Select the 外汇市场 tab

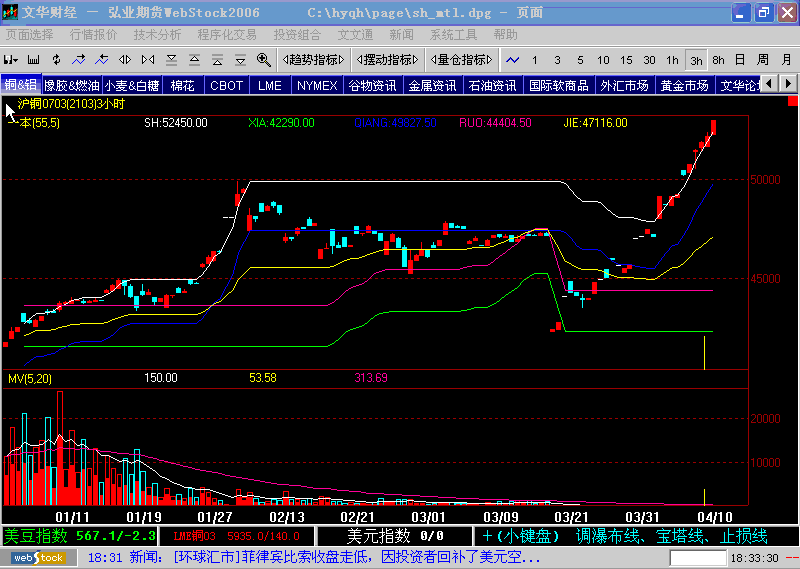pos(624,85)
